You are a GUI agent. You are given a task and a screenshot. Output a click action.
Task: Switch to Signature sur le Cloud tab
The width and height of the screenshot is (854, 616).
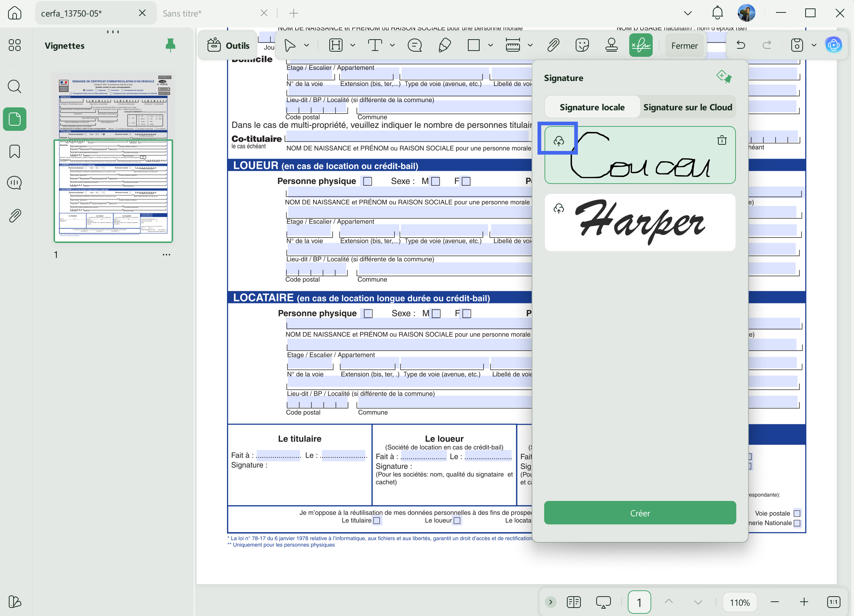(x=687, y=107)
